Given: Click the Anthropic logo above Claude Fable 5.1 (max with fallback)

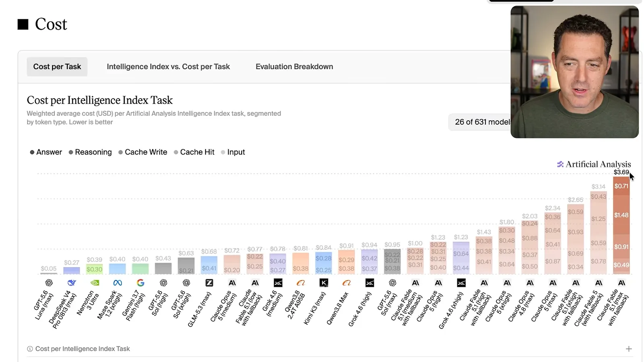Looking at the screenshot, I should [x=622, y=283].
